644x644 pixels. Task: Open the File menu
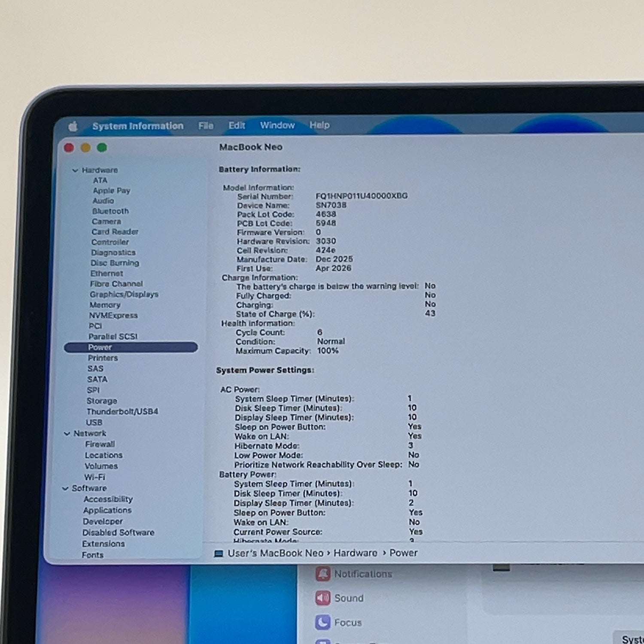coord(206,125)
